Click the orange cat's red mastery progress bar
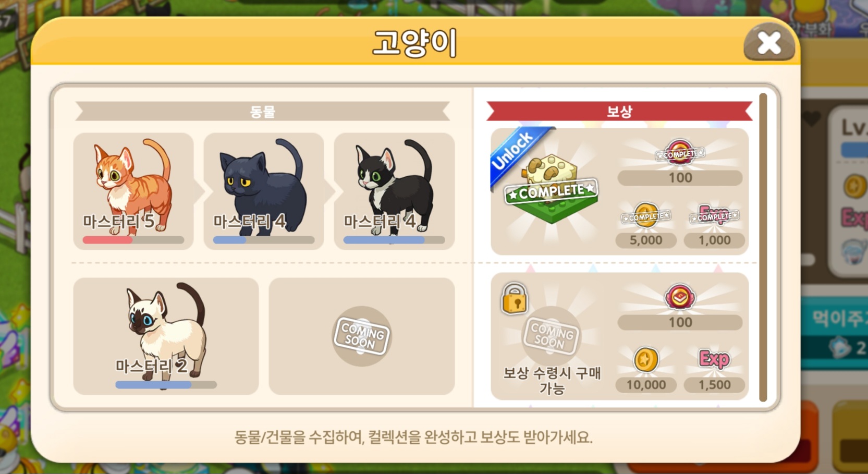Image resolution: width=868 pixels, height=474 pixels. (x=133, y=240)
